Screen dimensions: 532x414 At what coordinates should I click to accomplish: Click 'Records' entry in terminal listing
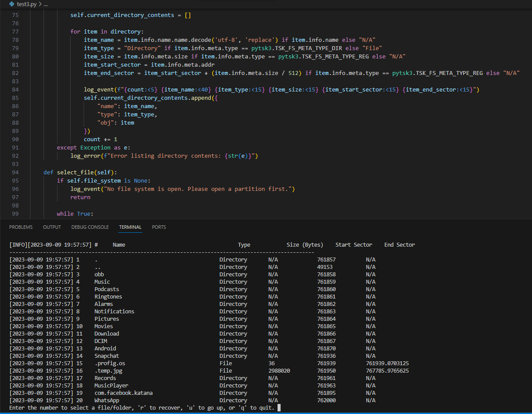[x=105, y=378]
